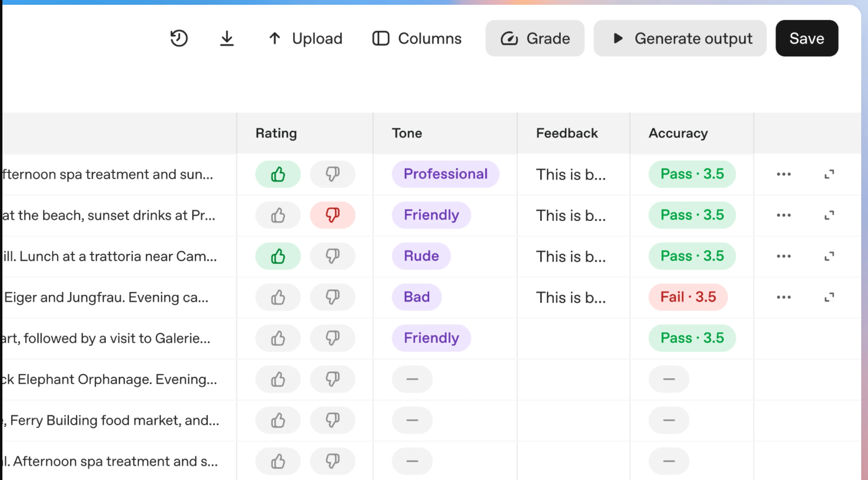The height and width of the screenshot is (480, 868).
Task: Toggle thumbs up on the spa treatment row
Action: tap(278, 174)
